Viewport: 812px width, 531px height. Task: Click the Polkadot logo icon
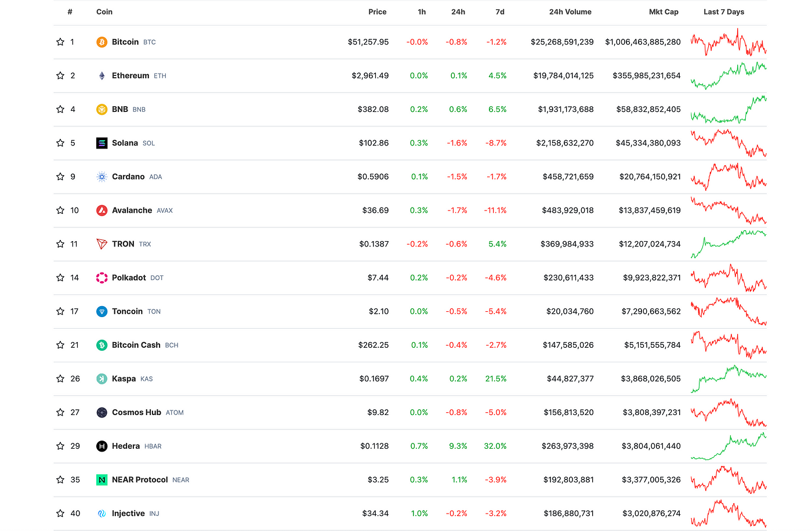pos(101,278)
